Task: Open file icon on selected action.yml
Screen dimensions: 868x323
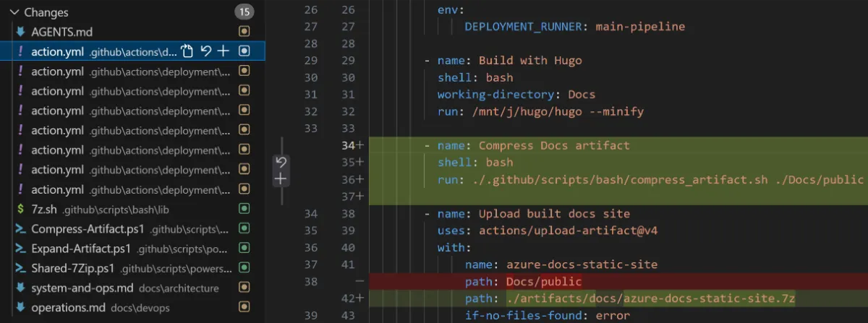Action: (187, 51)
